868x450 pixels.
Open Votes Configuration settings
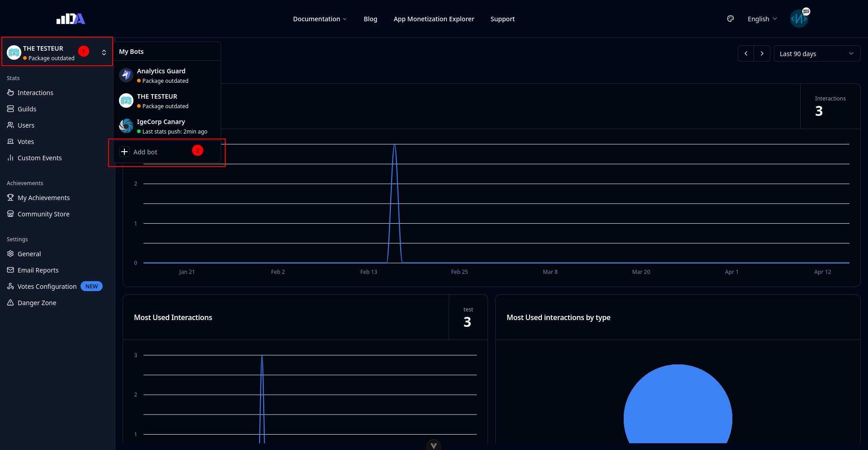(x=47, y=287)
